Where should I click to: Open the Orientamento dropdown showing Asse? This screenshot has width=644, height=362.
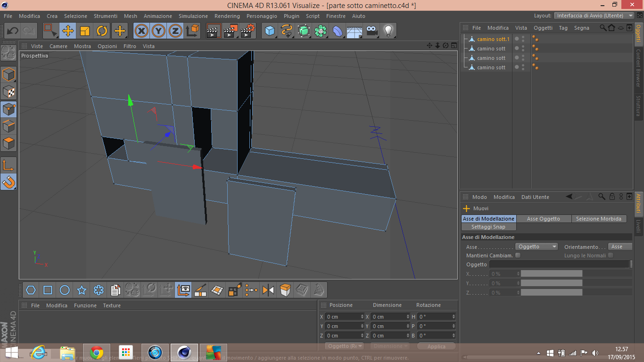click(619, 247)
